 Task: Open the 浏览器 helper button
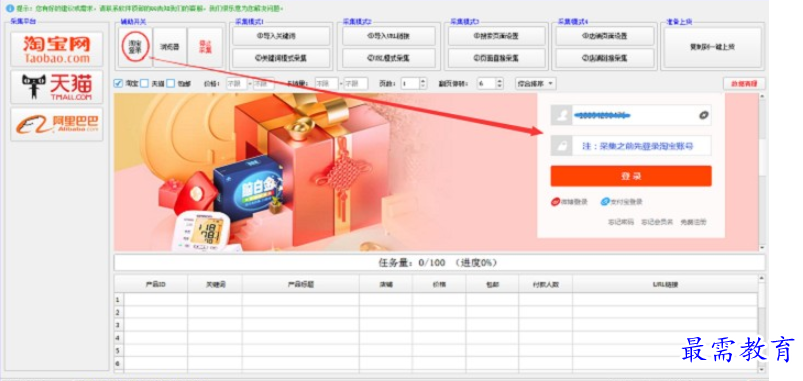pos(170,47)
